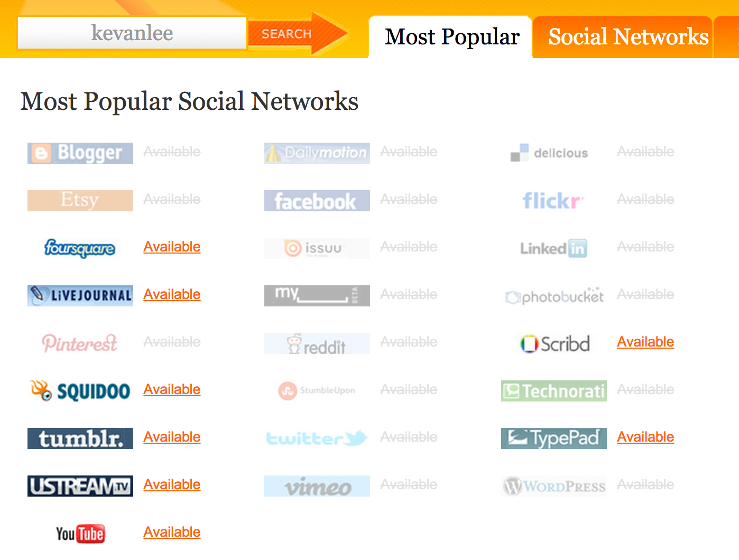Open the Squidoo logo

coord(80,391)
